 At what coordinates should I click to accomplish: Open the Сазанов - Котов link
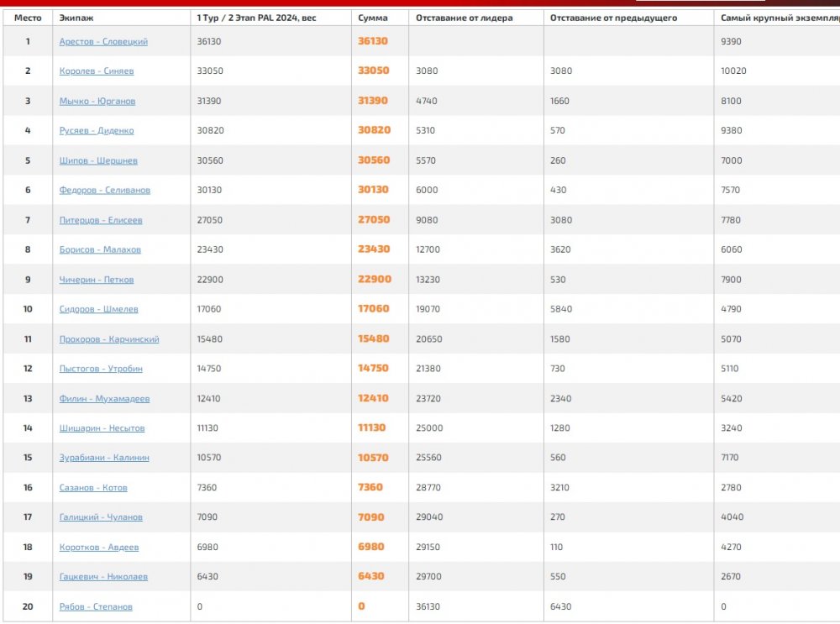(x=93, y=488)
